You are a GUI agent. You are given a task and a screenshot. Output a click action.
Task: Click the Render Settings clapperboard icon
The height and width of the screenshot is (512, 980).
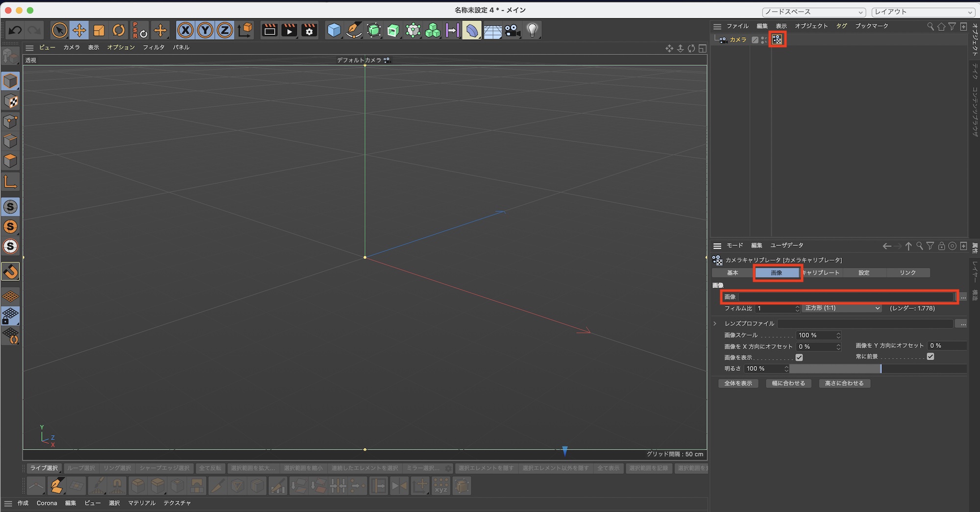coord(309,30)
